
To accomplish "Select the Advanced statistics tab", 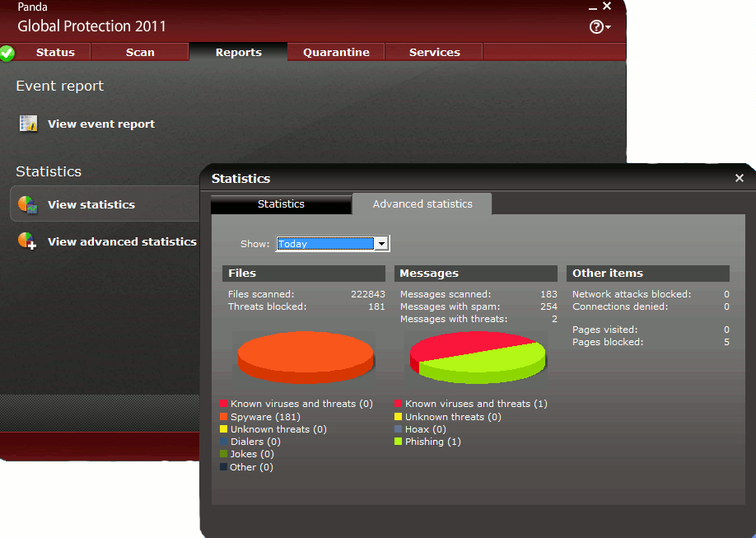I will coord(422,204).
